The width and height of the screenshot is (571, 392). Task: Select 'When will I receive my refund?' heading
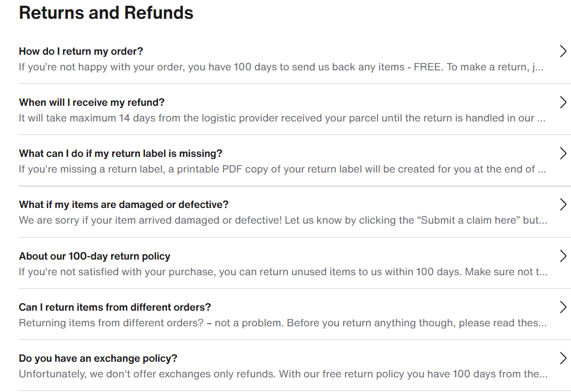(92, 102)
